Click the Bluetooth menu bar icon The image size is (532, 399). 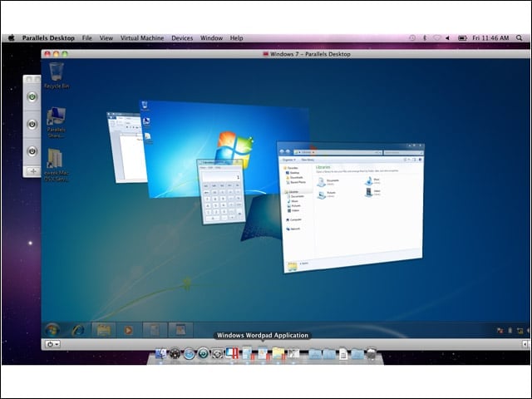(425, 38)
